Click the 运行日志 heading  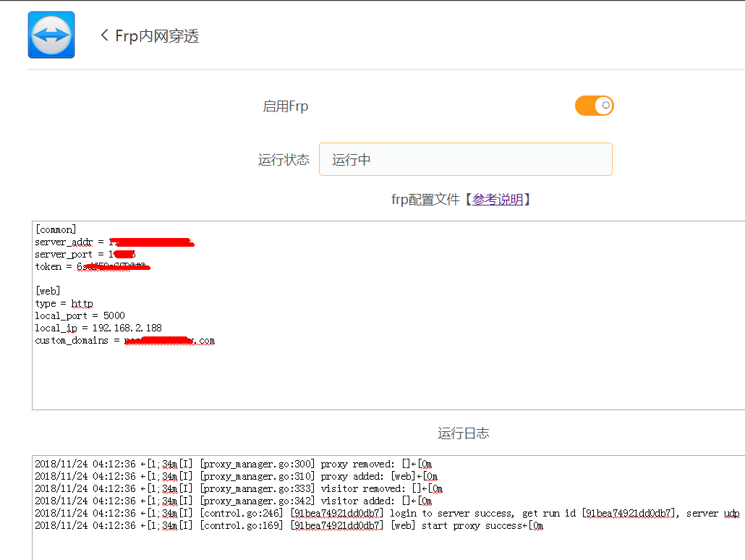click(x=463, y=433)
